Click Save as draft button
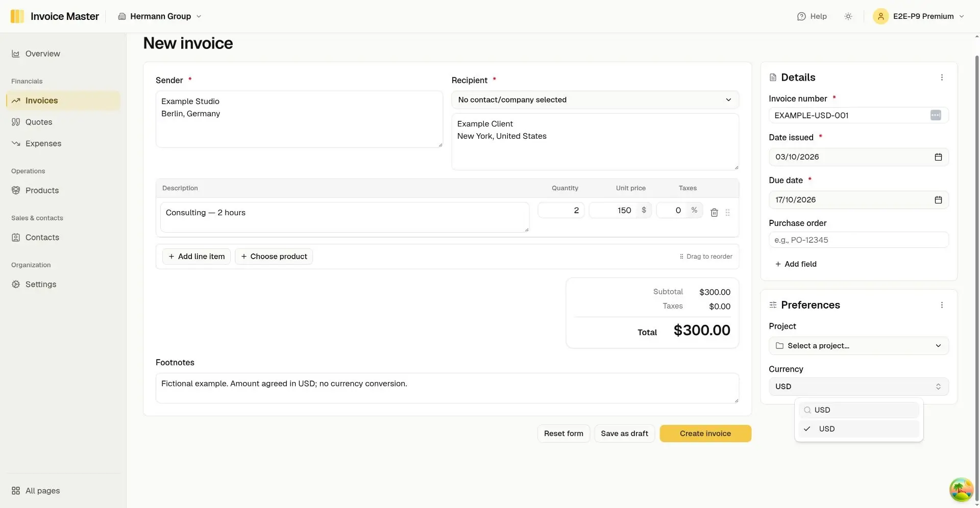This screenshot has height=508, width=980. 624,434
